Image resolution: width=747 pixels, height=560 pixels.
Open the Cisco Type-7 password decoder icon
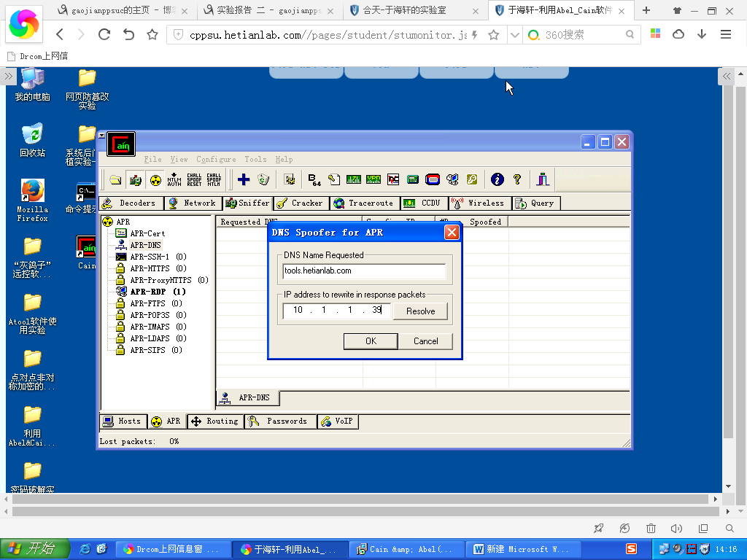click(x=354, y=179)
